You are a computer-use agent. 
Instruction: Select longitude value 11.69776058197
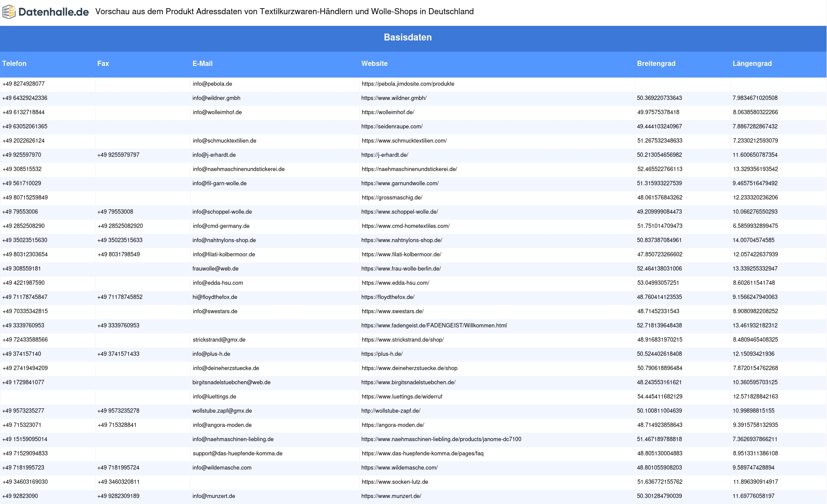753,496
